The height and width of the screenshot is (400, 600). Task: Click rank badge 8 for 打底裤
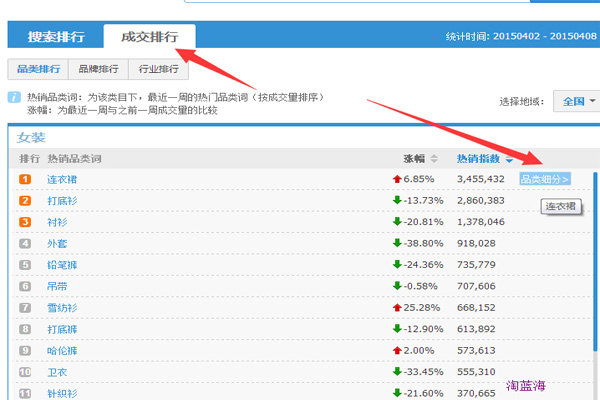click(x=25, y=329)
